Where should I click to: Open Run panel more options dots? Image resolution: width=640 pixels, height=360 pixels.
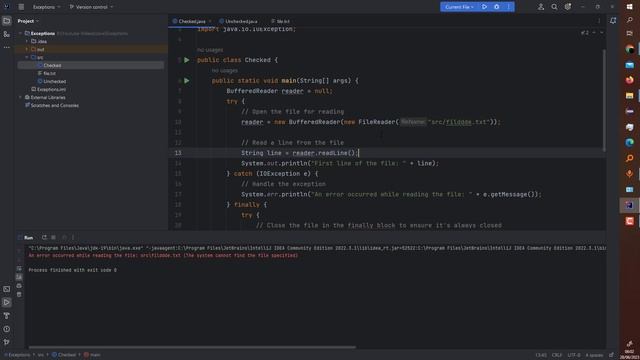73,237
